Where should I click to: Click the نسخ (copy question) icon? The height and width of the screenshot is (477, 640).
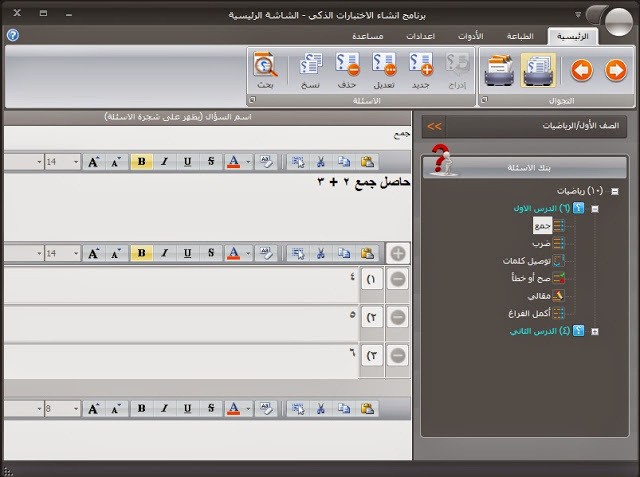click(310, 67)
